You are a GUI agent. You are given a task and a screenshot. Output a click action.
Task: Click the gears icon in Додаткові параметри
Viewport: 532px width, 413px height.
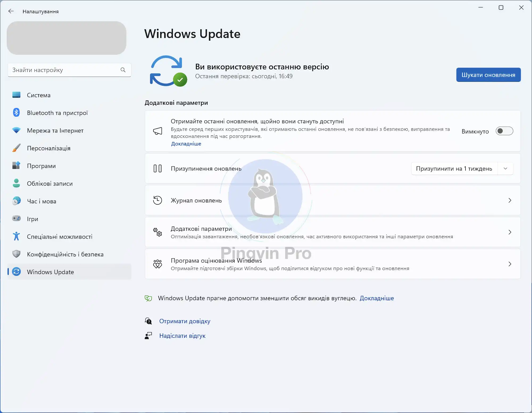(x=157, y=232)
